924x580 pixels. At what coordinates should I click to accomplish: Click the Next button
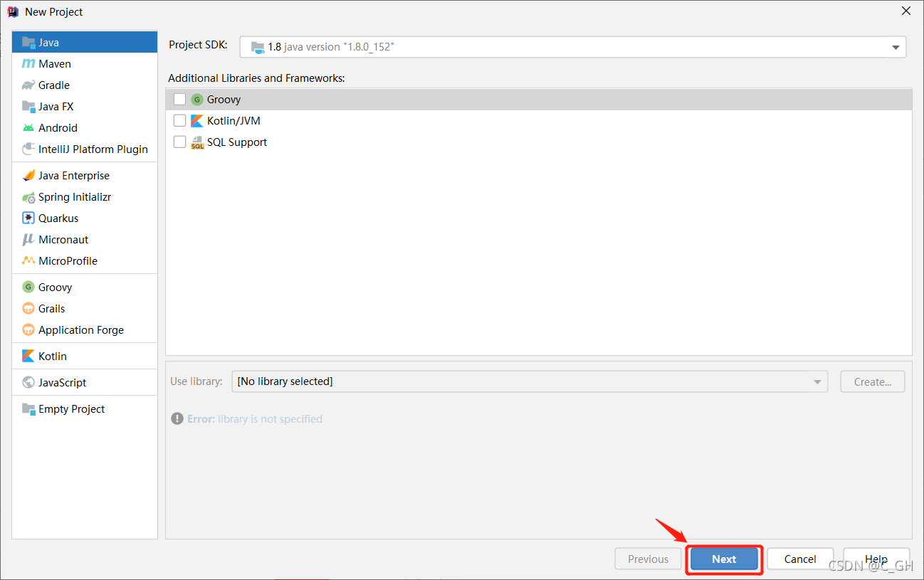724,559
